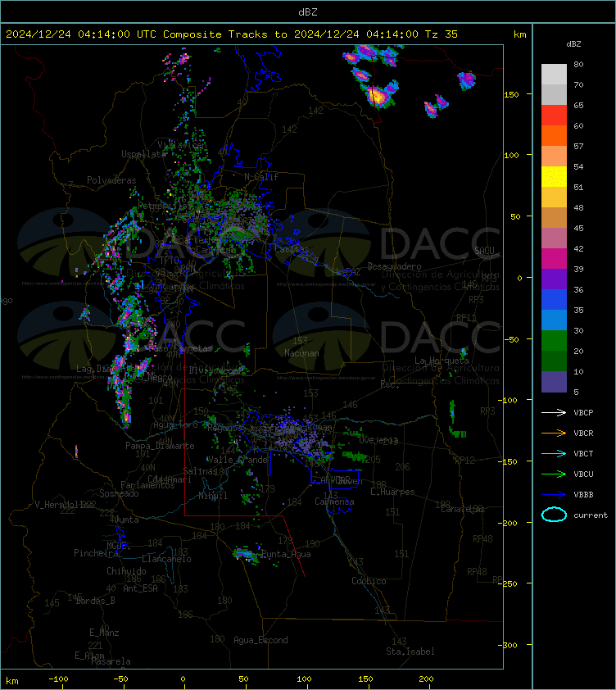Screen dimensions: 616x690
Task: Click the 'SACU' map label
Action: [x=484, y=251]
